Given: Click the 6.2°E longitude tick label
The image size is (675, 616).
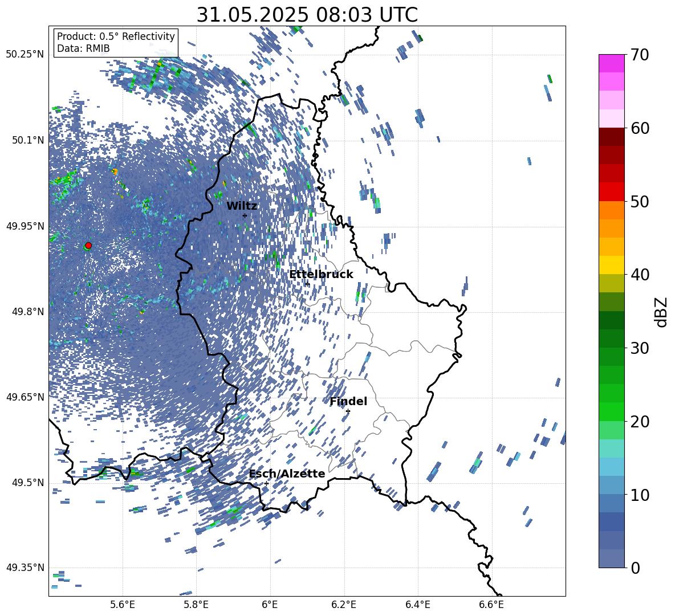Looking at the screenshot, I should [344, 605].
